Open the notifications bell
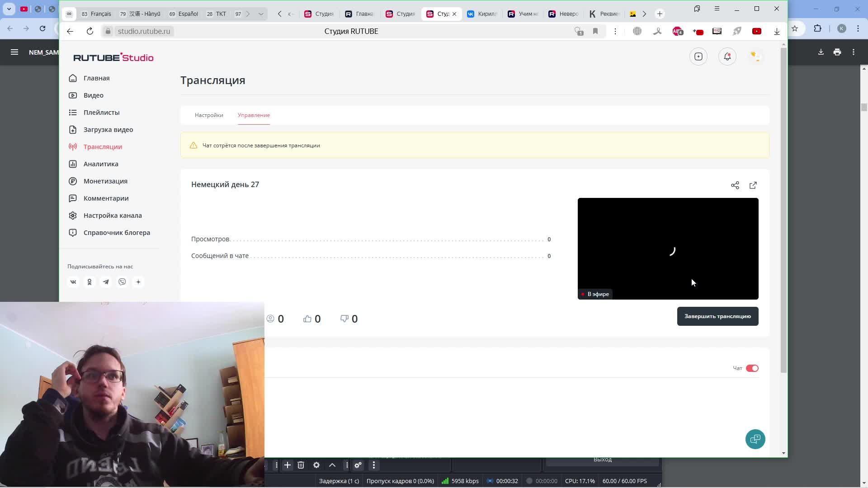Screen dimensions: 868x488 pyautogui.click(x=727, y=56)
